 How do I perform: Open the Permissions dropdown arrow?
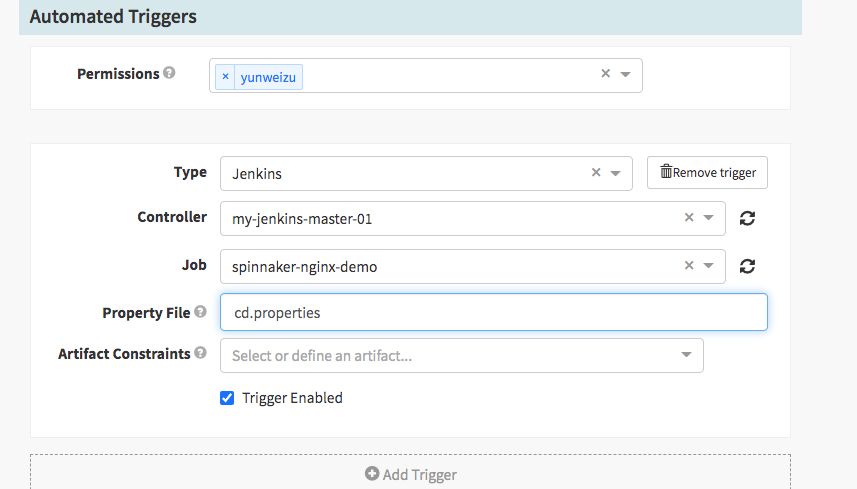(626, 74)
